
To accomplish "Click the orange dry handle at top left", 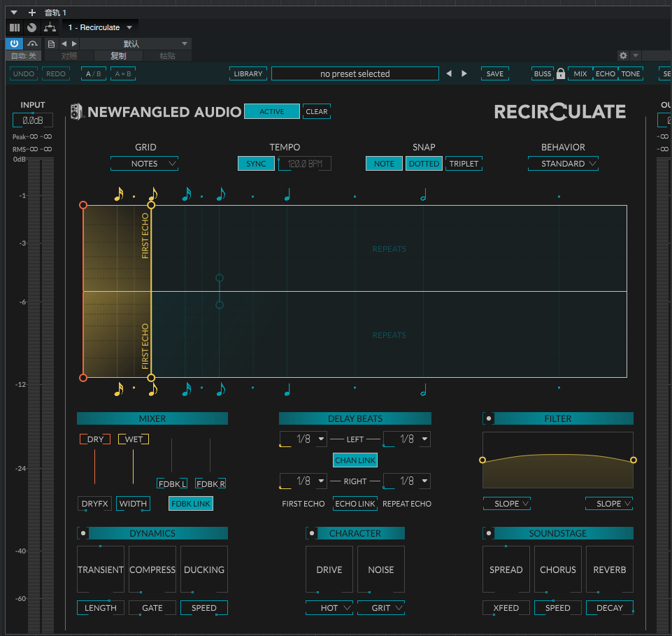I will [x=83, y=205].
